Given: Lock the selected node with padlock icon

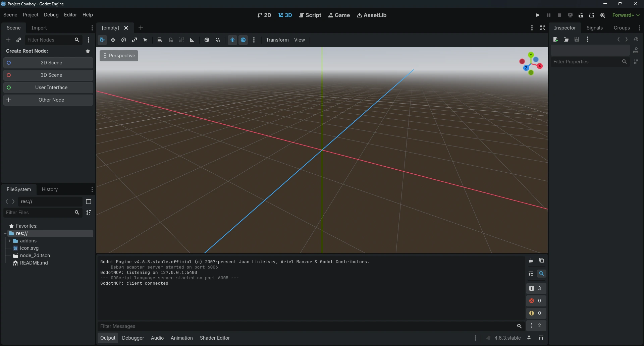Looking at the screenshot, I should pos(171,40).
